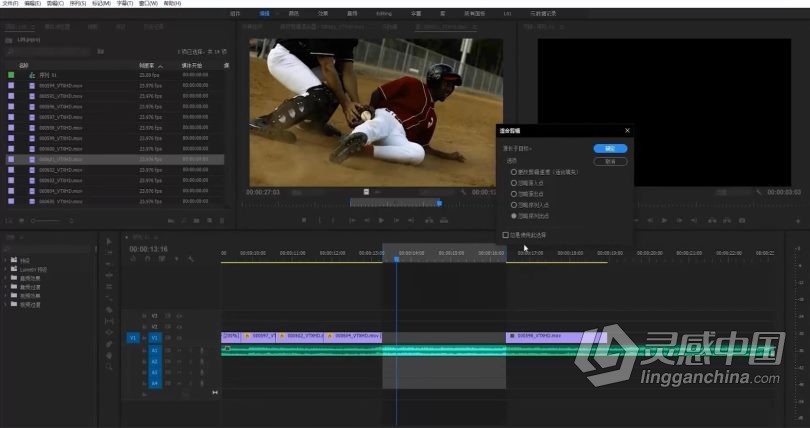
Task: Select 000598_VTXHD.mov clip on timeline
Action: tap(556, 336)
